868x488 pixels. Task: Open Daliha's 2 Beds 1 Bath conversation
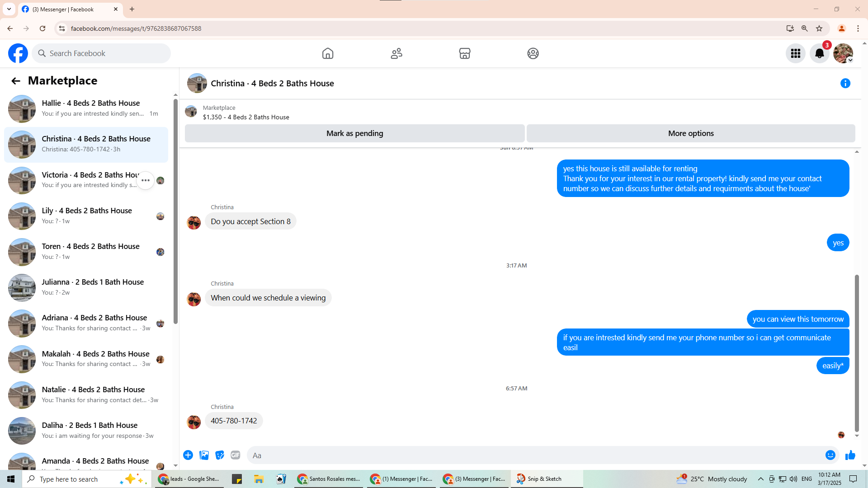tap(86, 431)
